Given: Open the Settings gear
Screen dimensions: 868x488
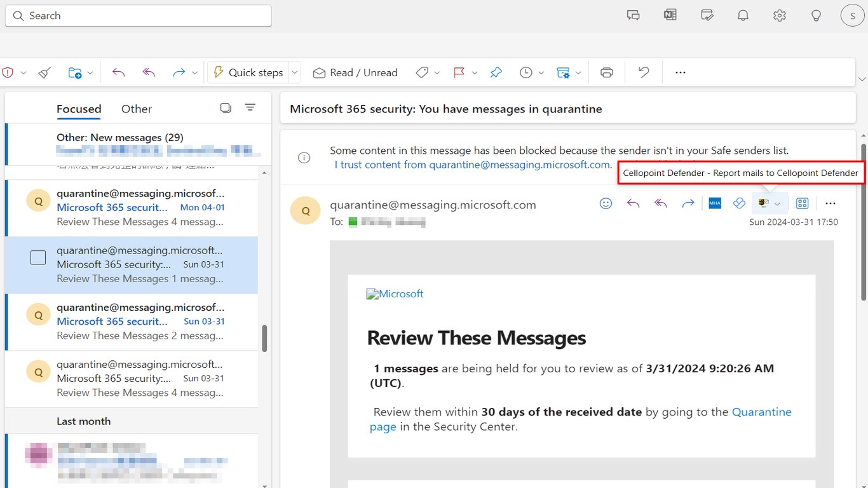Looking at the screenshot, I should click(x=780, y=15).
